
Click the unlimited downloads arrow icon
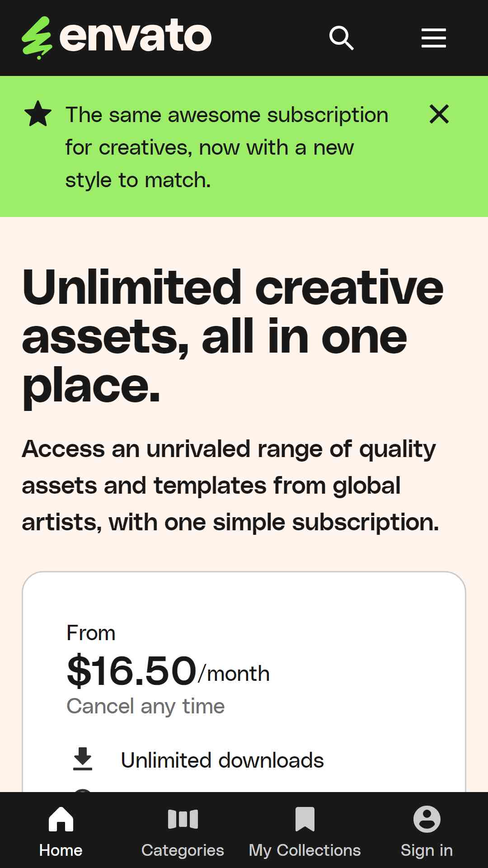[x=83, y=759]
